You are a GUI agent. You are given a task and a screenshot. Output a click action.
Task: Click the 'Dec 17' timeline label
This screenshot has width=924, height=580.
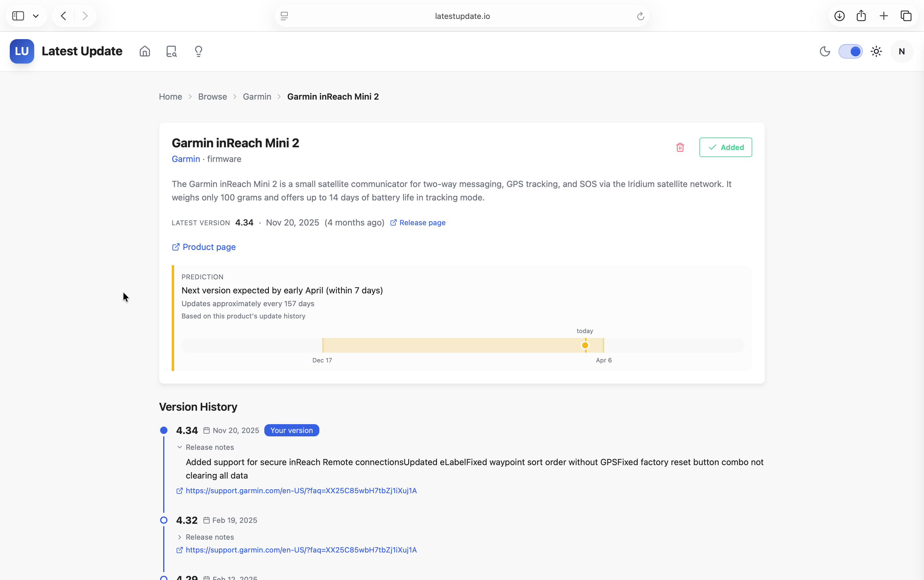322,360
